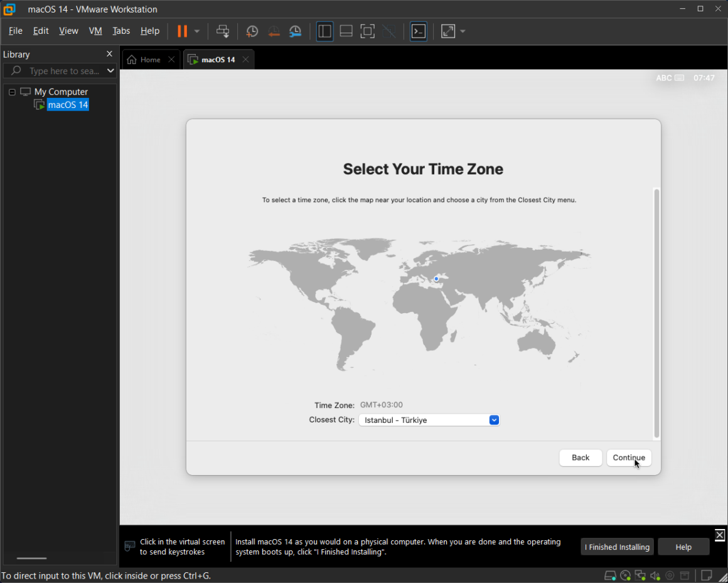The image size is (728, 583).
Task: Click the library horizontal scrollbar
Action: click(x=31, y=558)
